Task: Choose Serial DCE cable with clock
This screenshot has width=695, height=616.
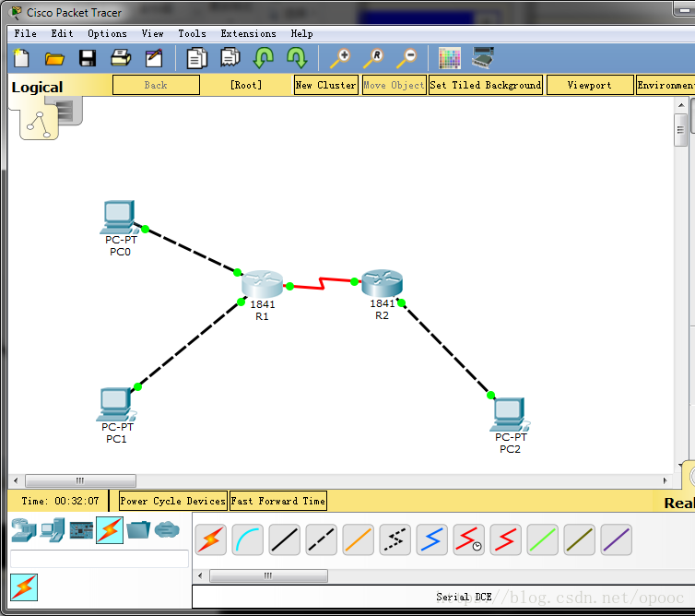Action: 469,539
